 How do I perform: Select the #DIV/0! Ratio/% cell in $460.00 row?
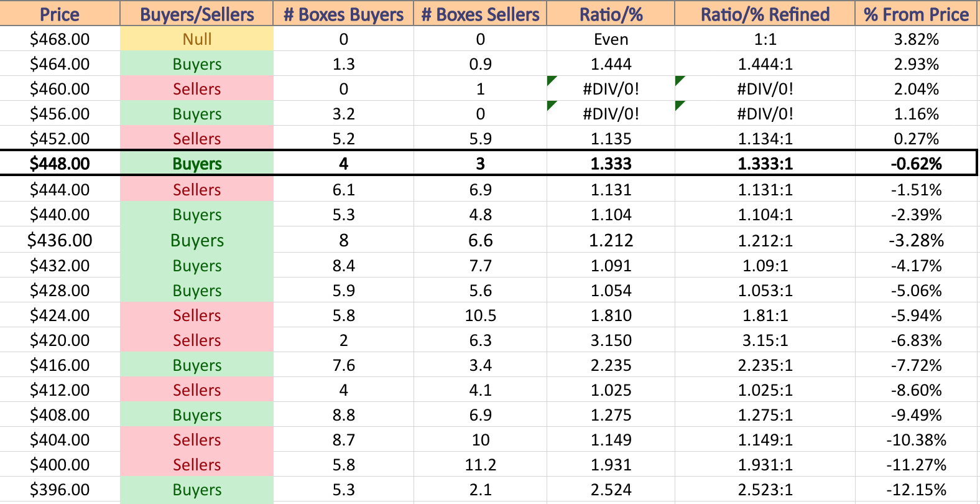click(611, 89)
